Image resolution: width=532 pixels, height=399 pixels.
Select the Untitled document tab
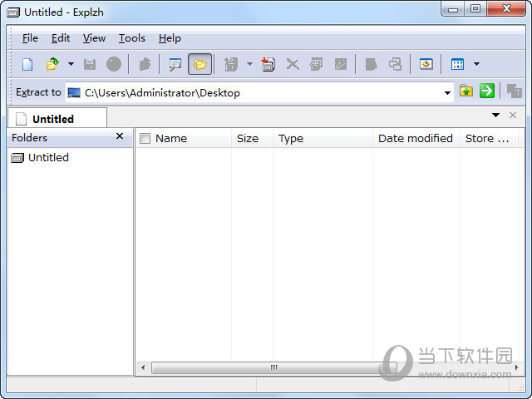[57, 118]
